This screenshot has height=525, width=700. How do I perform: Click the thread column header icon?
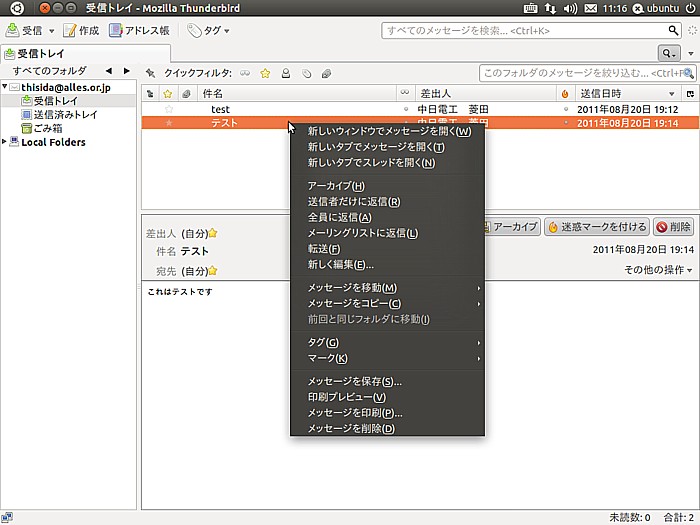point(150,94)
